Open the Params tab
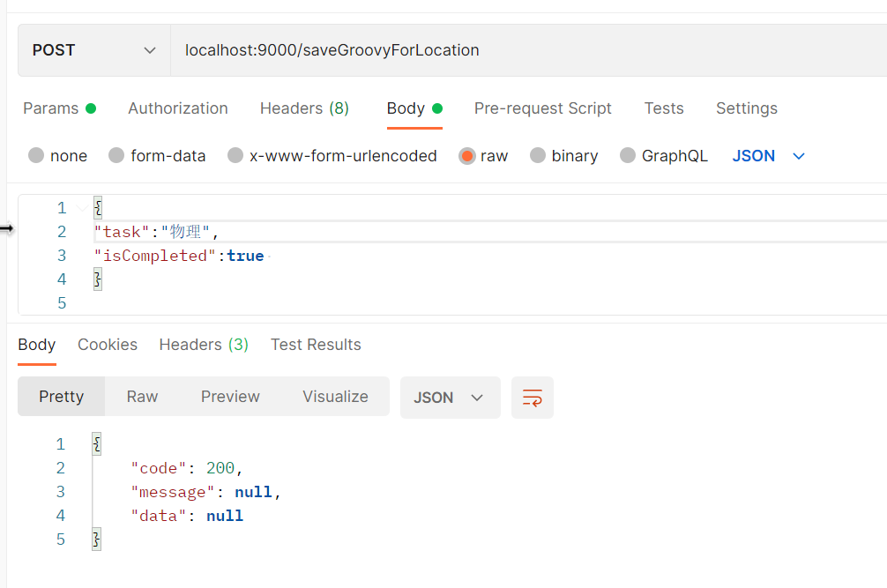The width and height of the screenshot is (887, 588). point(59,108)
